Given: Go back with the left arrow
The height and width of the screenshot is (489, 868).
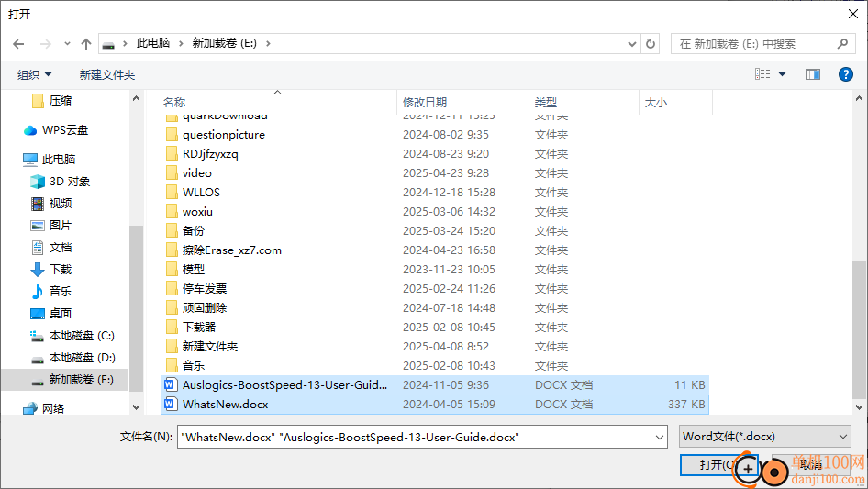Looking at the screenshot, I should pos(18,44).
